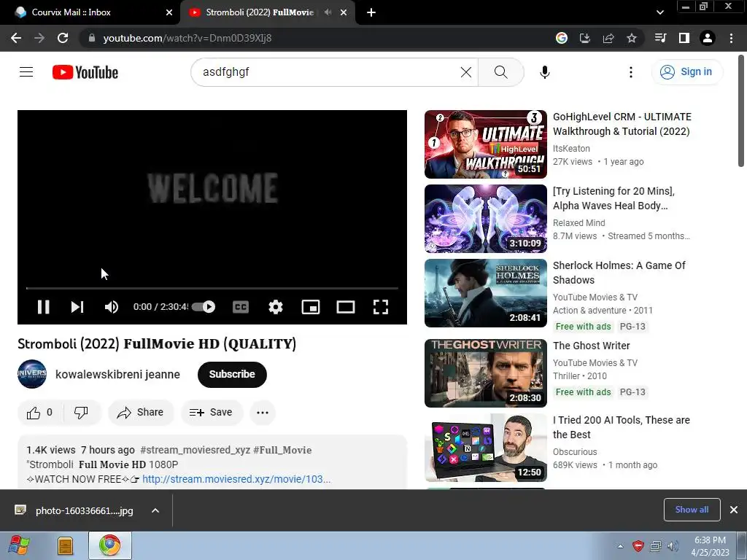Open the YouTube hamburger guide menu
This screenshot has height=560, width=747.
pos(26,72)
